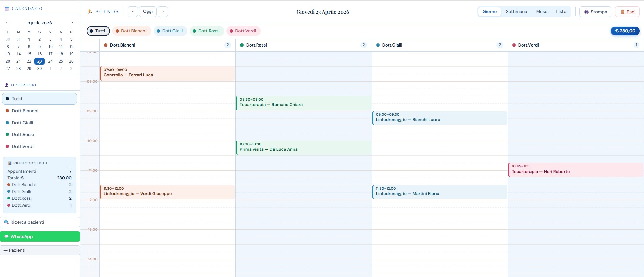Open Prima visita — De Luca Anna appointment

click(303, 148)
